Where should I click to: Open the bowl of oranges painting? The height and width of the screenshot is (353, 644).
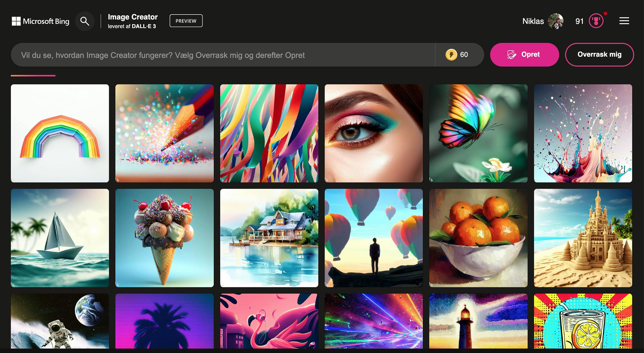pos(478,238)
